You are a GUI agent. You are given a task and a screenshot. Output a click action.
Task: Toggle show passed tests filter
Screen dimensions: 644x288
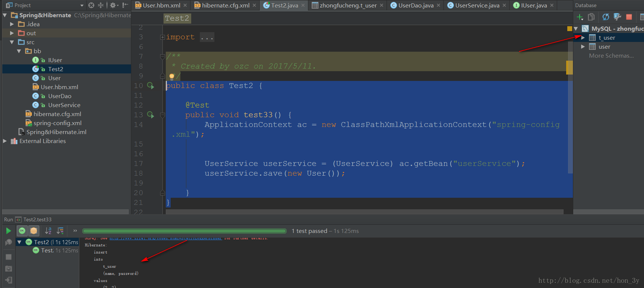click(22, 231)
